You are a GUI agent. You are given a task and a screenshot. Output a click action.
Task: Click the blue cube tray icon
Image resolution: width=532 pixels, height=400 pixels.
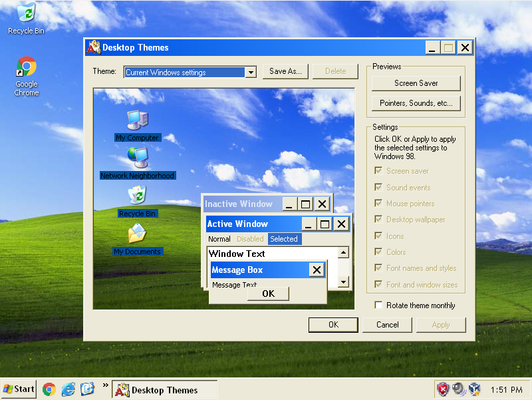474,389
